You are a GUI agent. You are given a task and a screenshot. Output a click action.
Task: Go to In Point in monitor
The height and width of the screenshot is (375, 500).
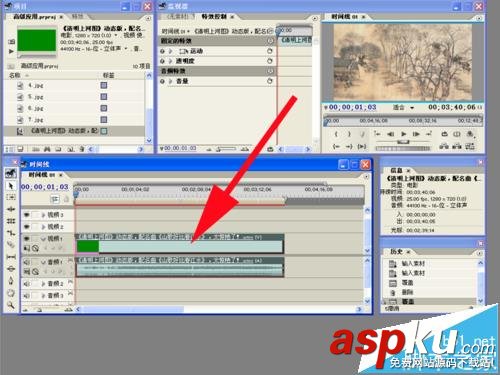click(336, 146)
